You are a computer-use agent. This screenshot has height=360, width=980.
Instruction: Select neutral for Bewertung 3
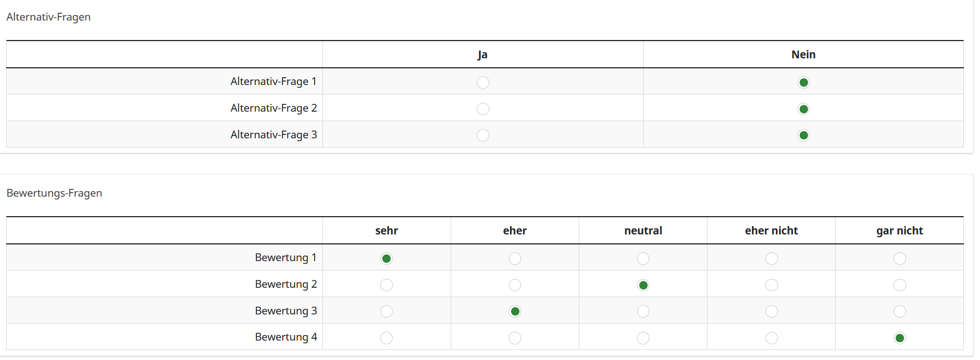pyautogui.click(x=643, y=311)
